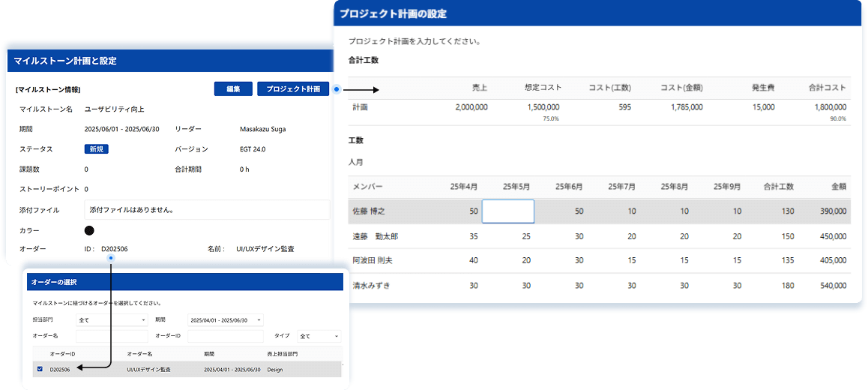This screenshot has width=868, height=390.
Task: Click the オーダー名 column header in order list
Action: [x=139, y=353]
